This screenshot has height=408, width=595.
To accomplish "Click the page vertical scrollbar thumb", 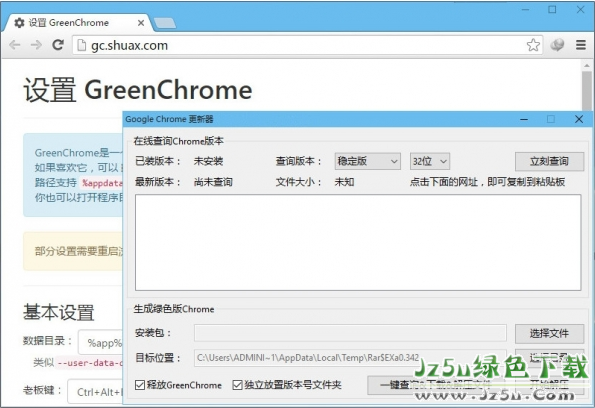I will pyautogui.click(x=587, y=91).
